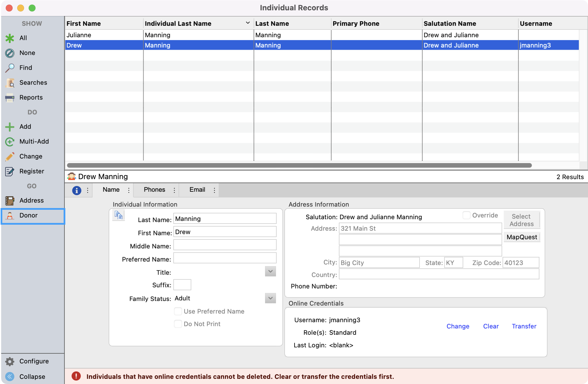This screenshot has height=384, width=588.
Task: Open Find with magnifying glass icon
Action: pyautogui.click(x=10, y=68)
